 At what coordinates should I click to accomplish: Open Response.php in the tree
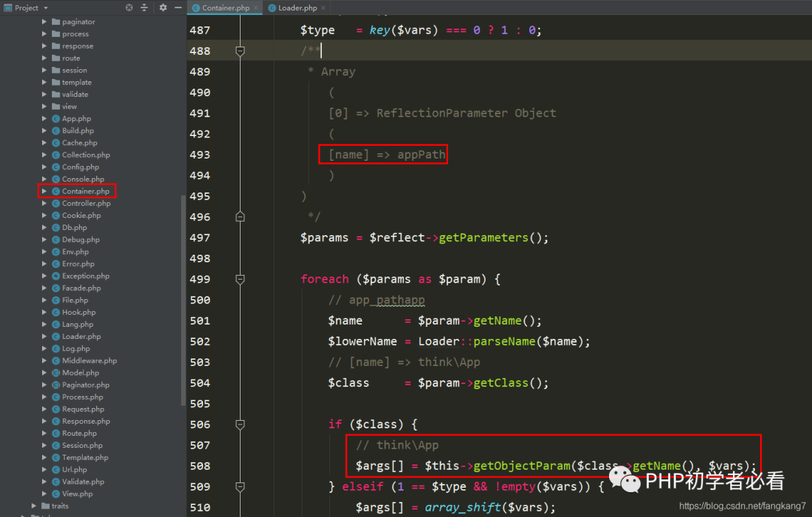click(86, 422)
